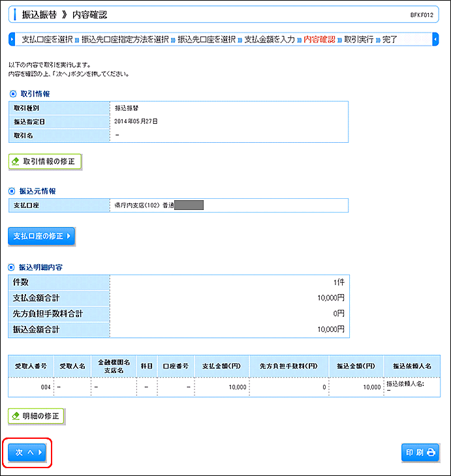Go to the 支払口座を選択 step

click(47, 39)
